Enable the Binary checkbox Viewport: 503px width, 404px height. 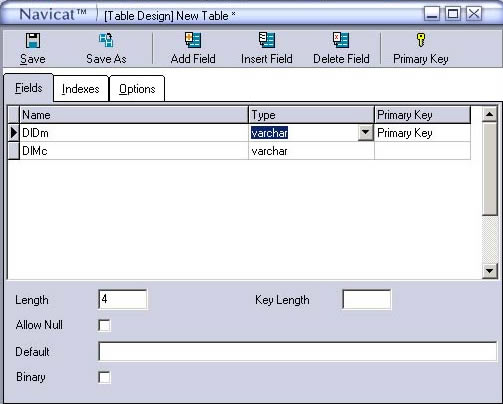click(x=104, y=377)
